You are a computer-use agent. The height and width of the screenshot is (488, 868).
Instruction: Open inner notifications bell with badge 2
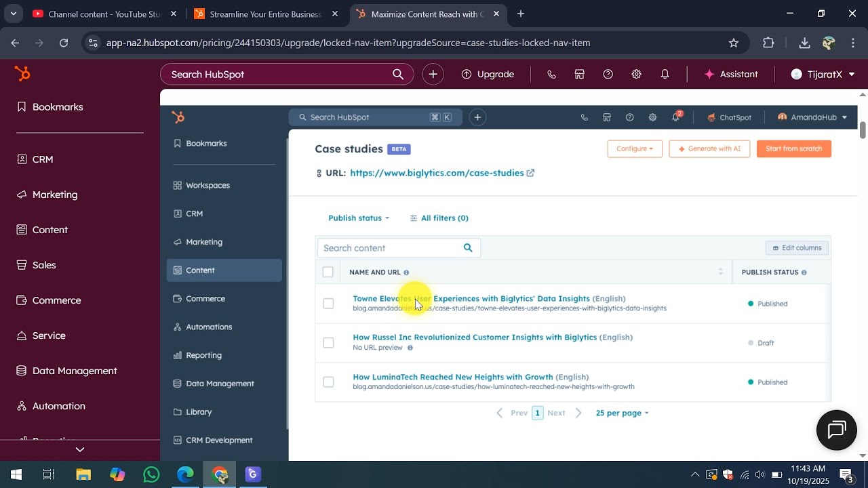676,117
